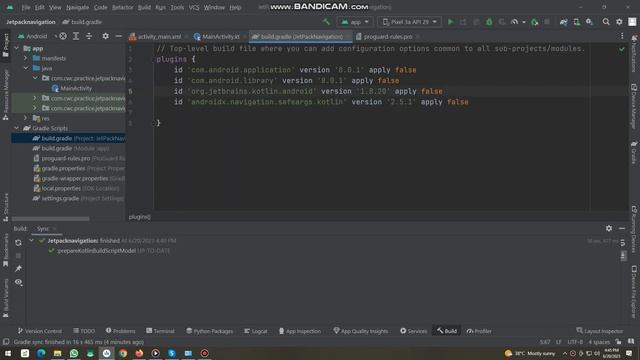Collapse the app module tree node
This screenshot has height=360, width=640.
(x=17, y=48)
